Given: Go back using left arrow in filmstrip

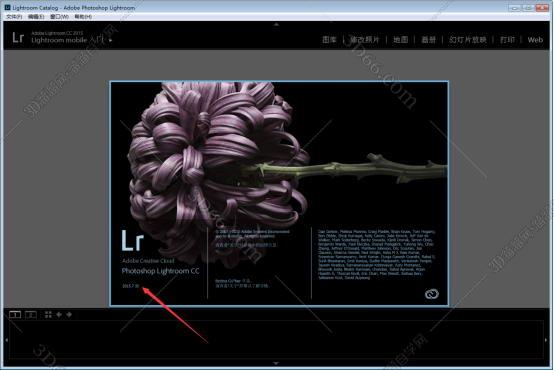Looking at the screenshot, I should point(59,314).
